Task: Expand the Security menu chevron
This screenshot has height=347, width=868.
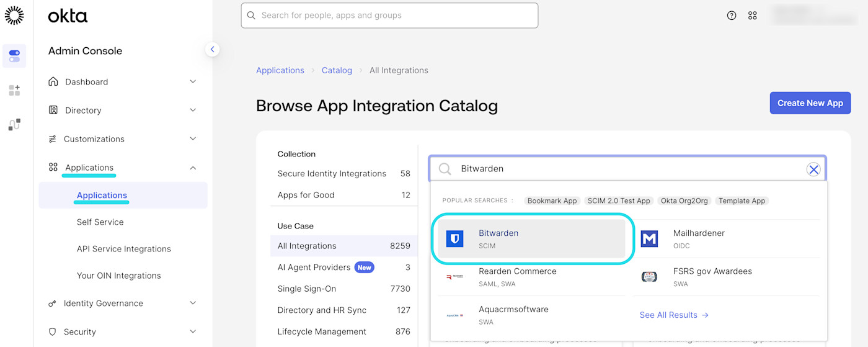Action: click(193, 332)
